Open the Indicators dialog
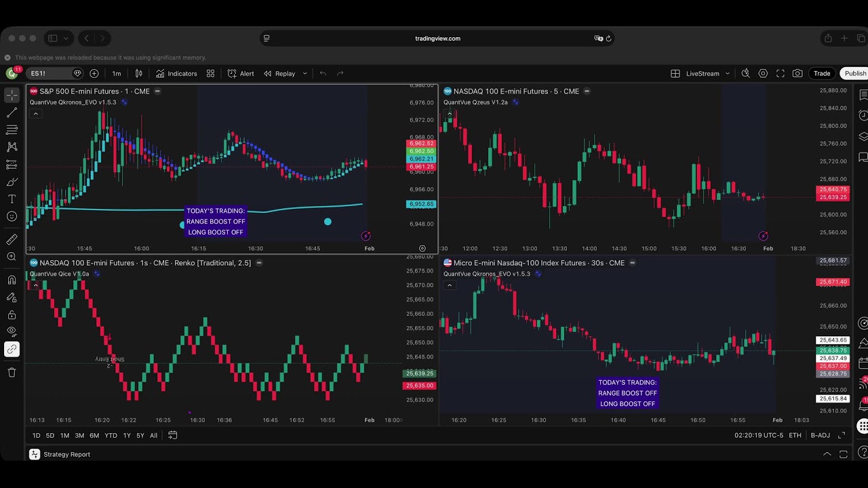 tap(176, 73)
